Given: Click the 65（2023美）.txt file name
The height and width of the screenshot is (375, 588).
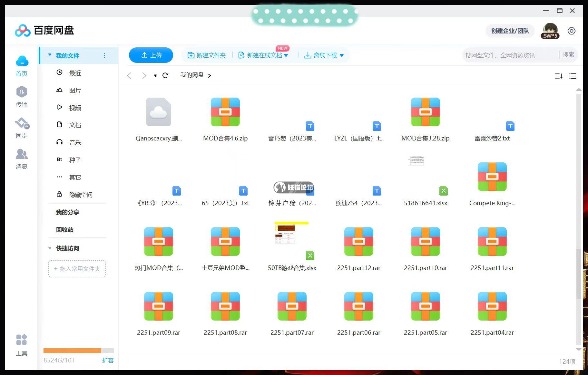Looking at the screenshot, I should pos(225,203).
